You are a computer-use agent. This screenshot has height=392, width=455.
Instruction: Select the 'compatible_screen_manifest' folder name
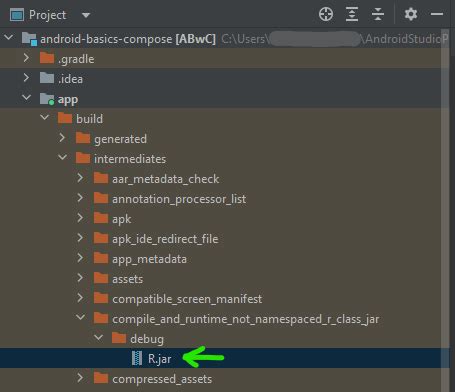pos(187,299)
